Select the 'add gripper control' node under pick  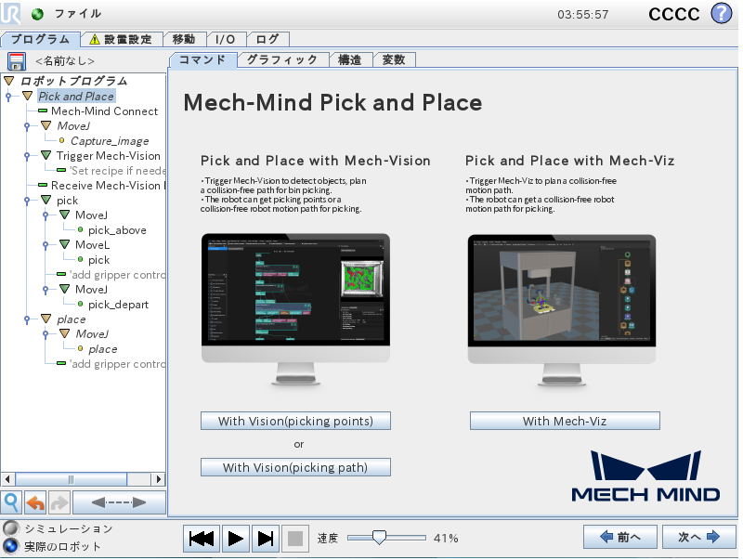[111, 274]
